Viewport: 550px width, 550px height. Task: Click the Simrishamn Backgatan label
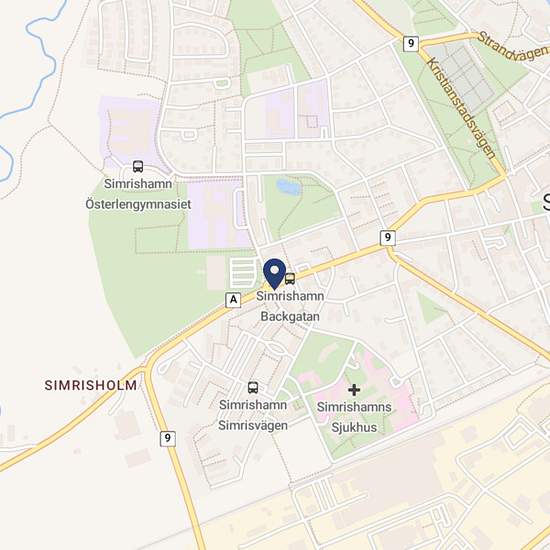coord(290,306)
